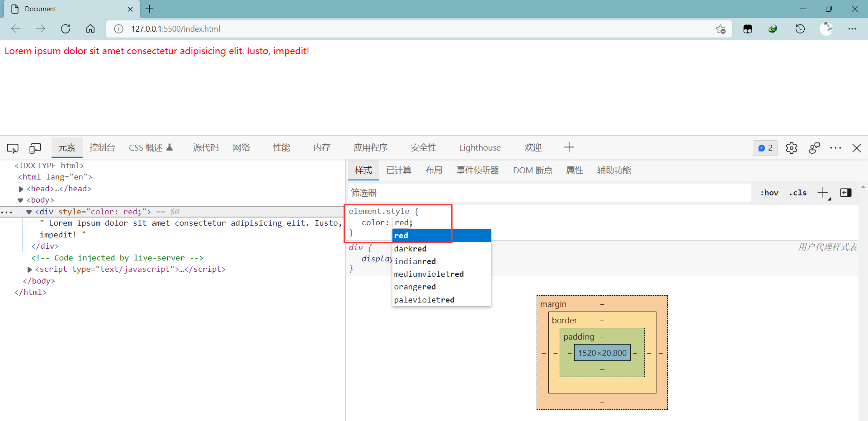This screenshot has height=421, width=868.
Task: Open browser history clock icon
Action: 800,29
